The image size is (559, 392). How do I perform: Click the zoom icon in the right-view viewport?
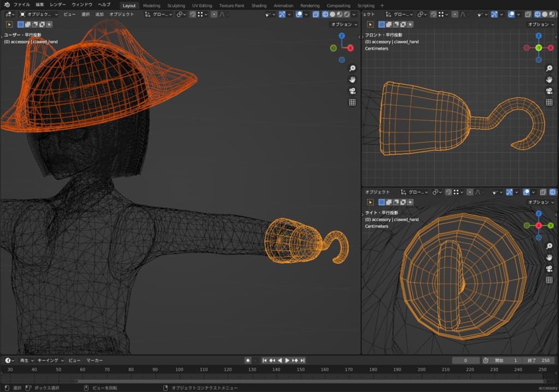(550, 246)
